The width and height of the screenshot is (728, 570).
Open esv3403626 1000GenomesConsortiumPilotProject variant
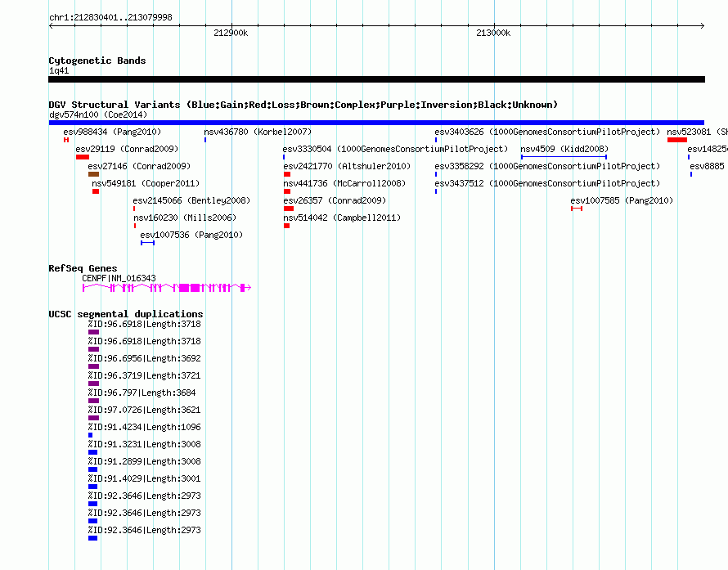coord(547,132)
